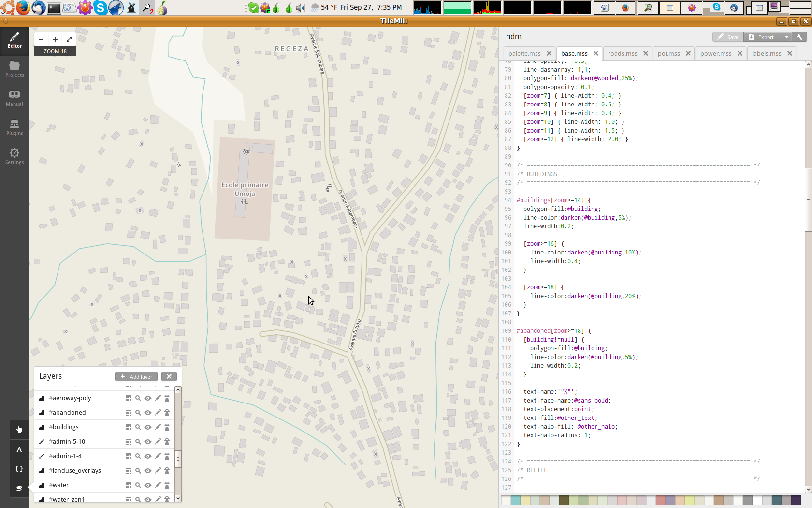Click the Ecole primaire Umoja map label
The width and height of the screenshot is (812, 508).
click(245, 189)
